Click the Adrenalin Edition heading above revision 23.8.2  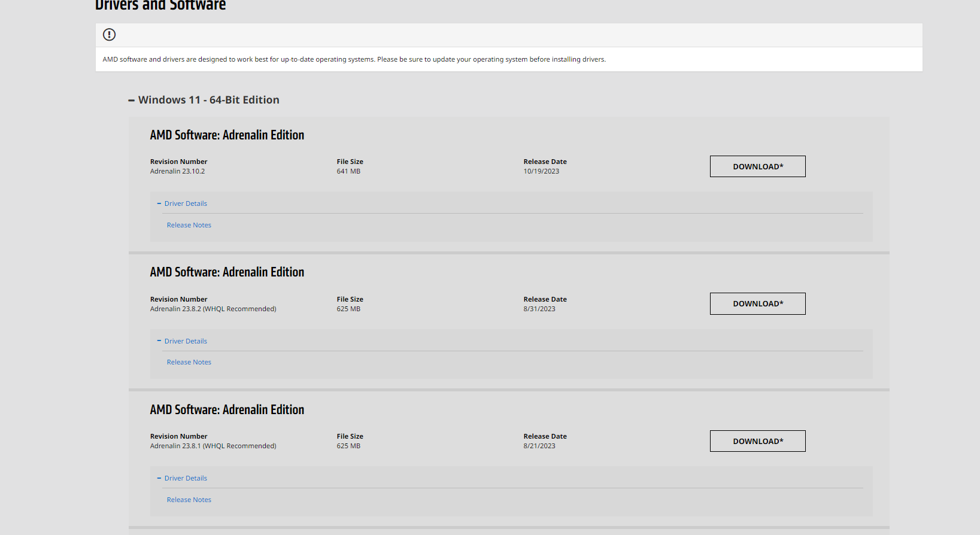227,272
